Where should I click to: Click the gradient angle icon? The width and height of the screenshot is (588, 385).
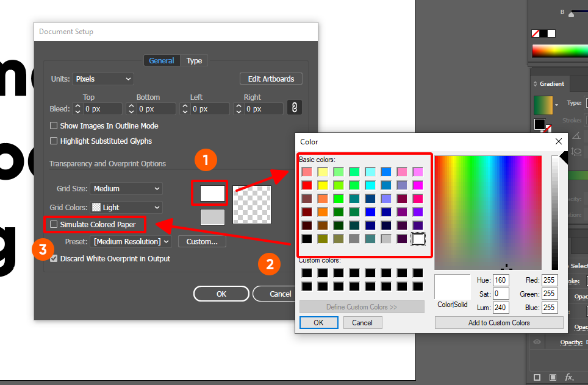576,136
